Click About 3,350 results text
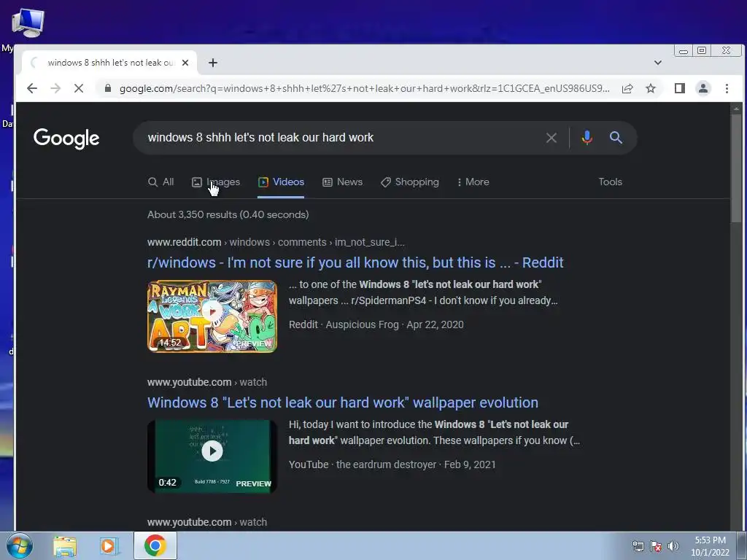 click(228, 215)
